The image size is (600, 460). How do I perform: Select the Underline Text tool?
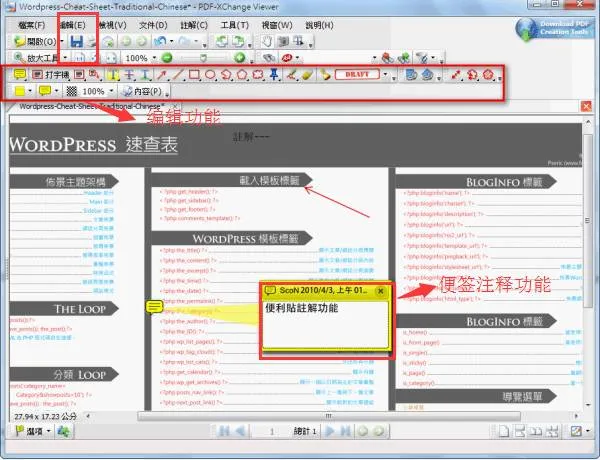(145, 74)
